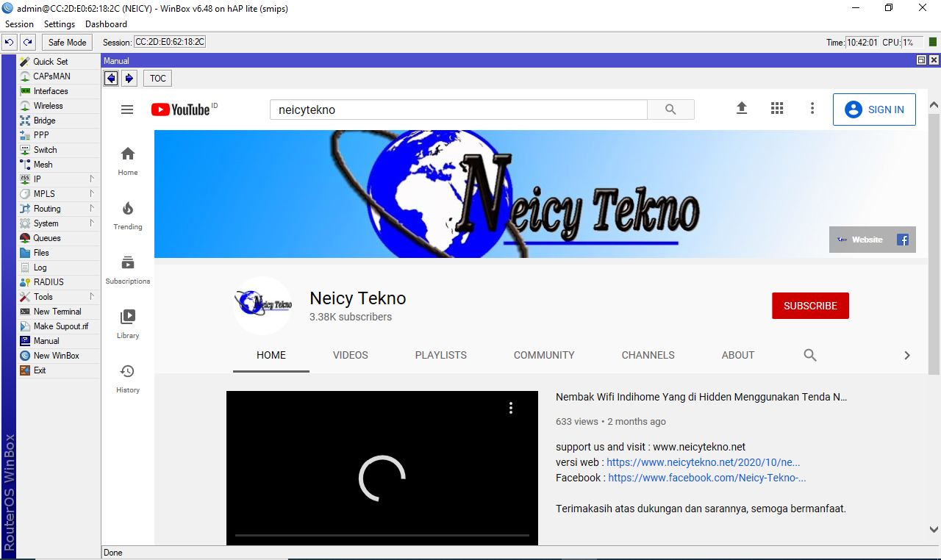This screenshot has width=941, height=560.
Task: Expand the Routing submenu
Action: tap(58, 209)
